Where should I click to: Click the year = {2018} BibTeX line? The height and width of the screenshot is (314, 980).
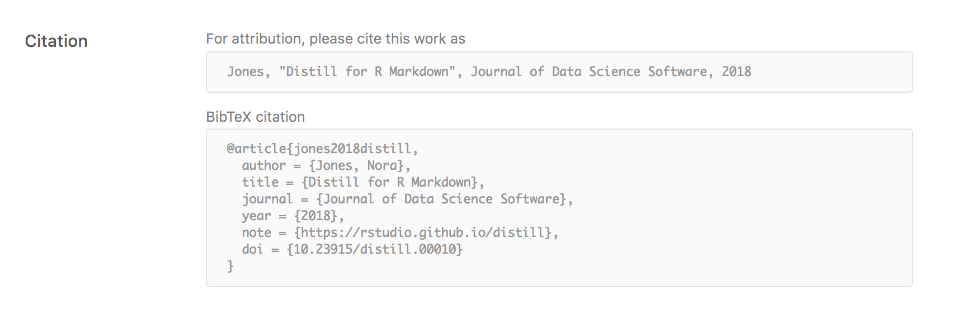(292, 216)
